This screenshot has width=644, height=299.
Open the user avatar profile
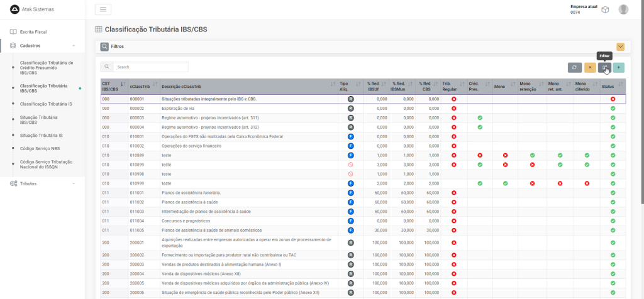coord(623,9)
